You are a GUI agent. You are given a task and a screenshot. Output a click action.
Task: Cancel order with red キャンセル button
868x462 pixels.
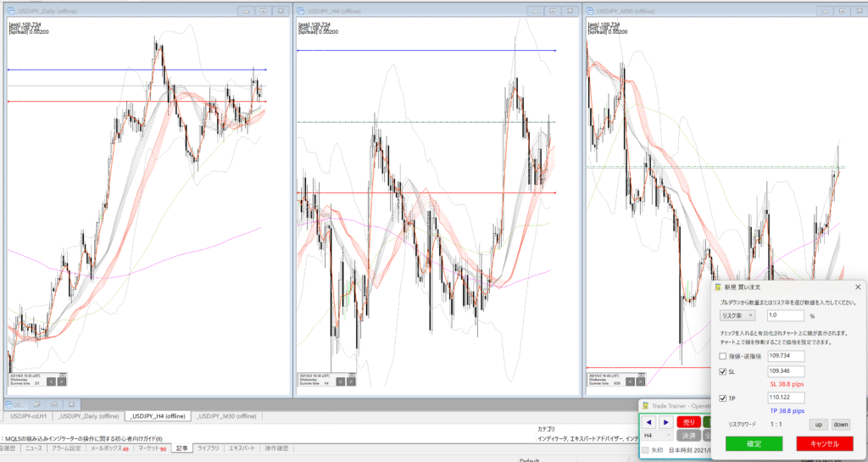[x=824, y=443]
